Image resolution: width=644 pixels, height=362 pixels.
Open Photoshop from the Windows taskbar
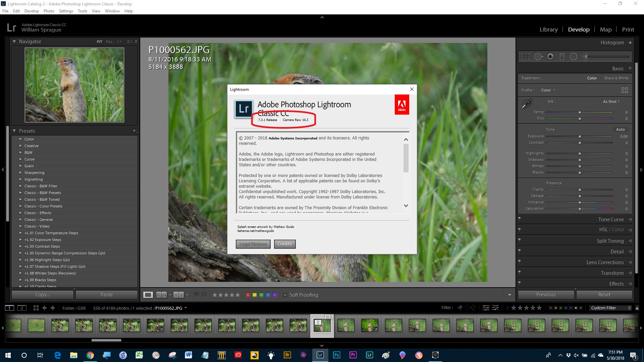pos(336,355)
